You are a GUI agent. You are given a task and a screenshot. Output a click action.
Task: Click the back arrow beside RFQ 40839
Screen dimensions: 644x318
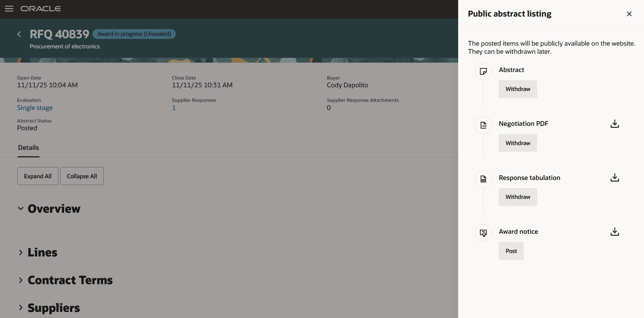click(19, 34)
